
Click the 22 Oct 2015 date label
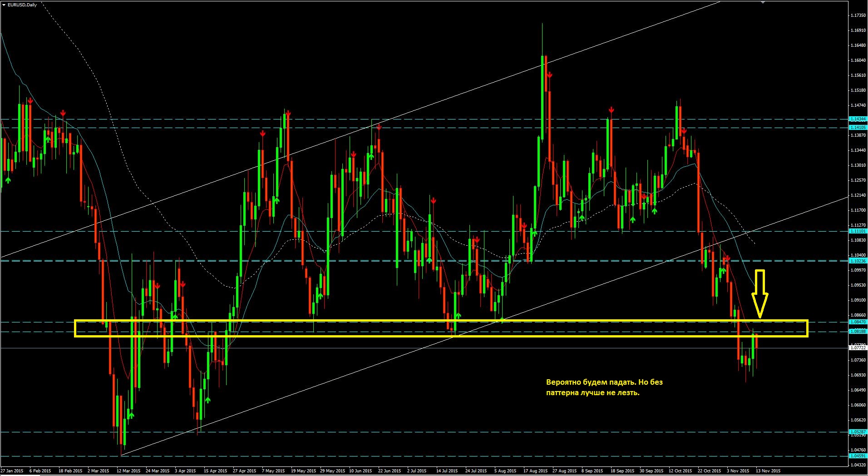[710, 471]
